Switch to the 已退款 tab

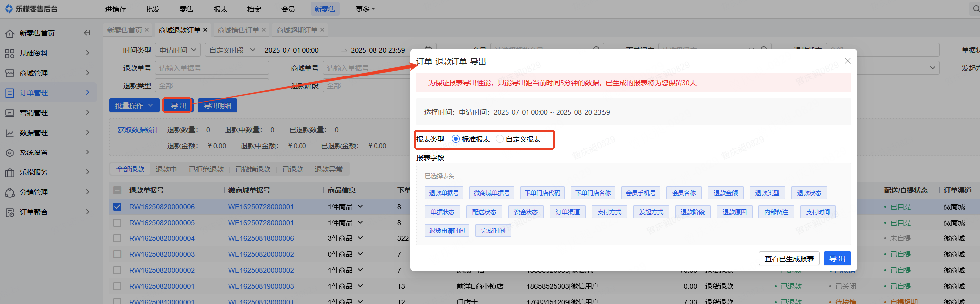[293, 169]
